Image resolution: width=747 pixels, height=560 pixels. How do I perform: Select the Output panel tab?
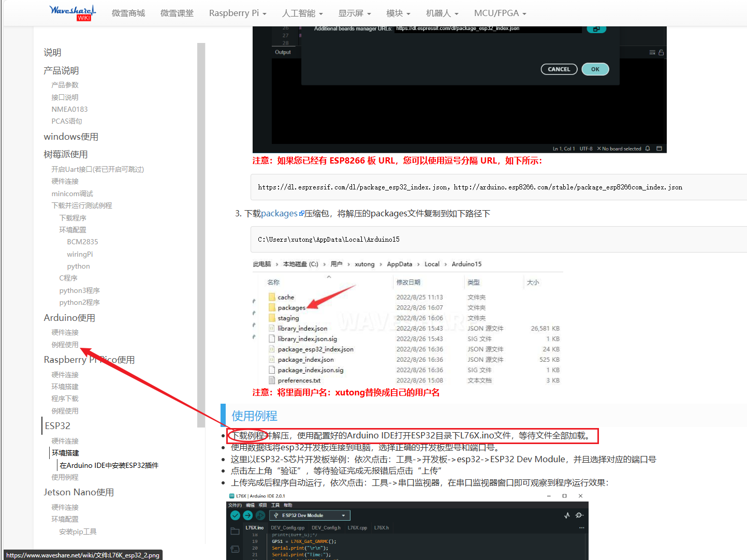[x=283, y=52]
